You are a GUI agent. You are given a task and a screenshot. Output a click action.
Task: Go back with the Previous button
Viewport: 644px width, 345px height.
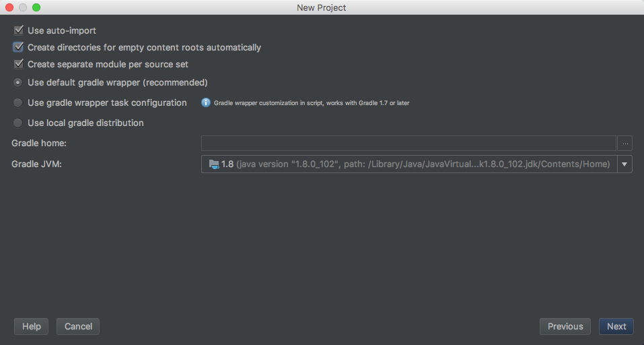point(565,327)
